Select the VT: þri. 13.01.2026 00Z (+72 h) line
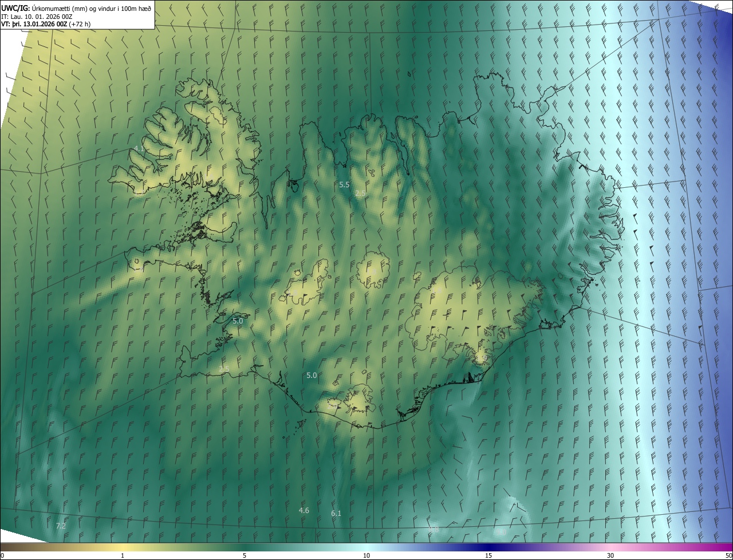The height and width of the screenshot is (560, 733). click(46, 24)
